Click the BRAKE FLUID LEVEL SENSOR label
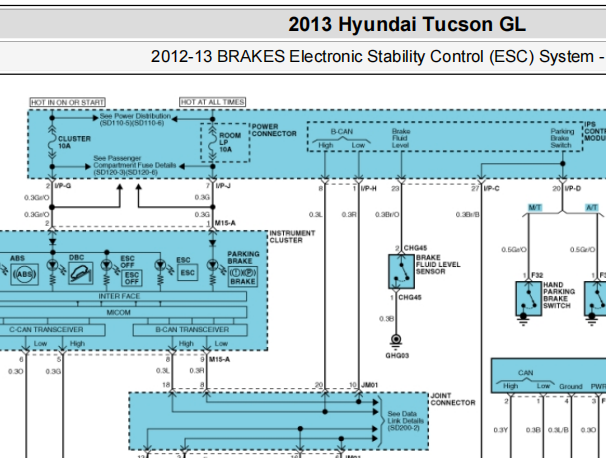Image resolution: width=606 pixels, height=458 pixels. click(x=438, y=264)
